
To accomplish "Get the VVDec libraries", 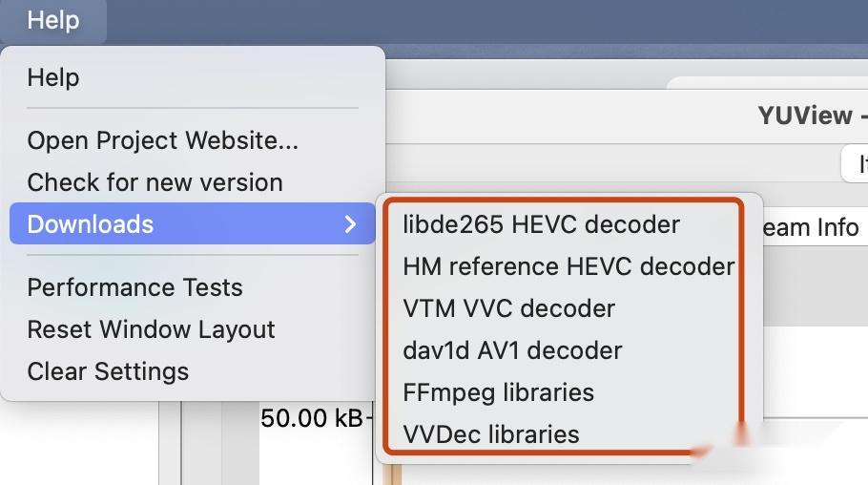I will click(491, 434).
